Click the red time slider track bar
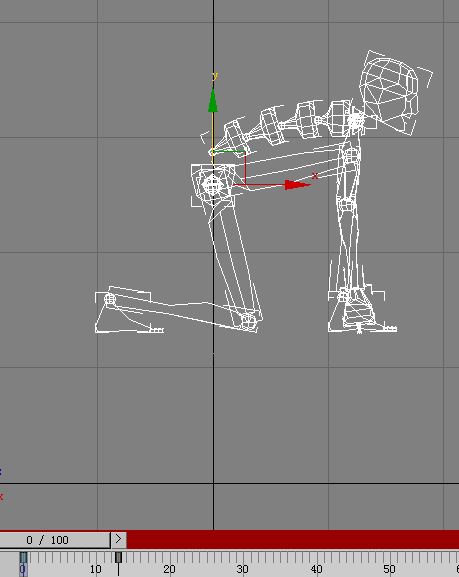Screen dimensions: 459x577 click(x=293, y=539)
